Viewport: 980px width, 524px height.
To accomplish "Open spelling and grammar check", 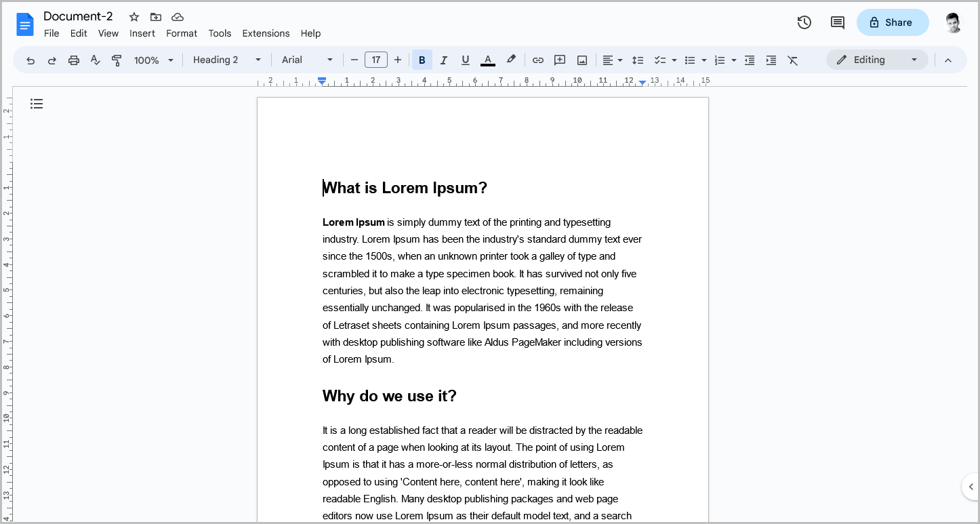I will click(95, 60).
